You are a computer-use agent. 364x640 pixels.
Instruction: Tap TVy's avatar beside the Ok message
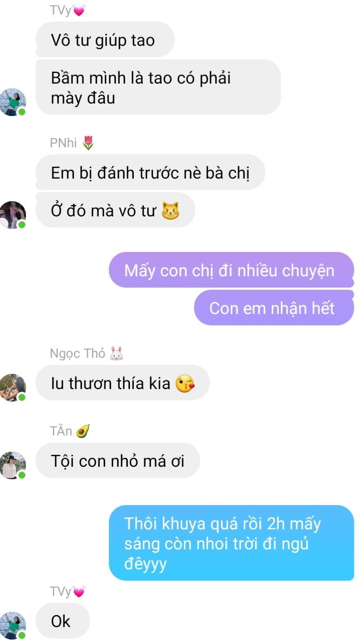(12, 626)
